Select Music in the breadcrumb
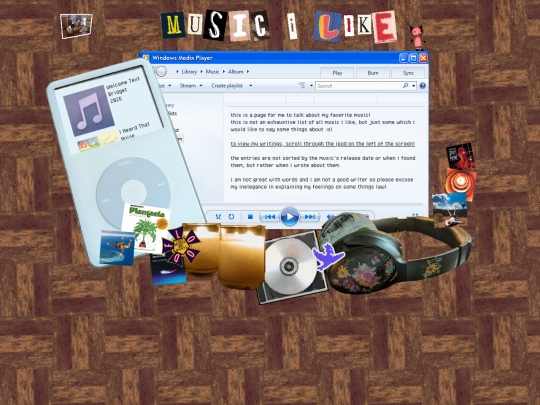The height and width of the screenshot is (405, 540). tap(212, 72)
